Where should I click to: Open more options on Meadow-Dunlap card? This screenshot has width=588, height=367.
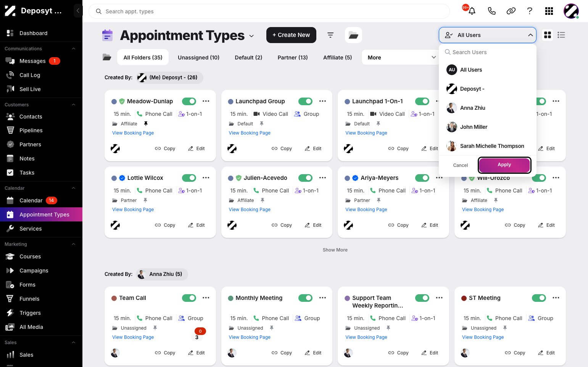point(206,101)
